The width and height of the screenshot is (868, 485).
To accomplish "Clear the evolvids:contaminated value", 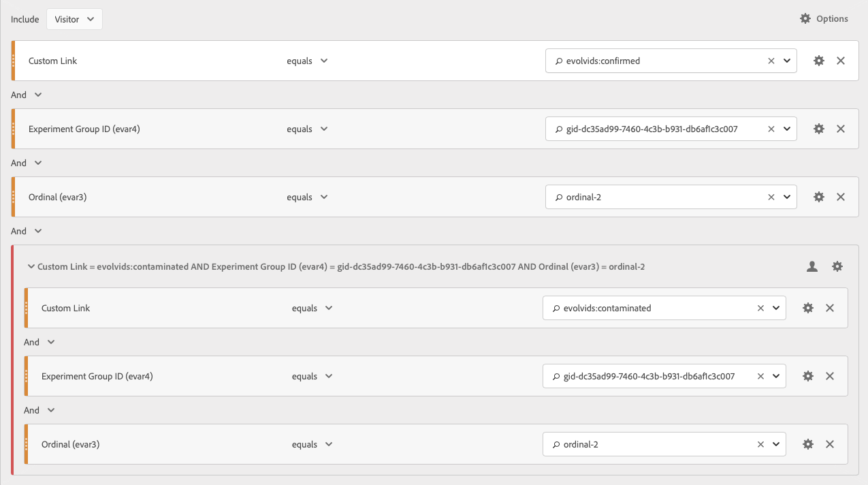I will point(760,308).
